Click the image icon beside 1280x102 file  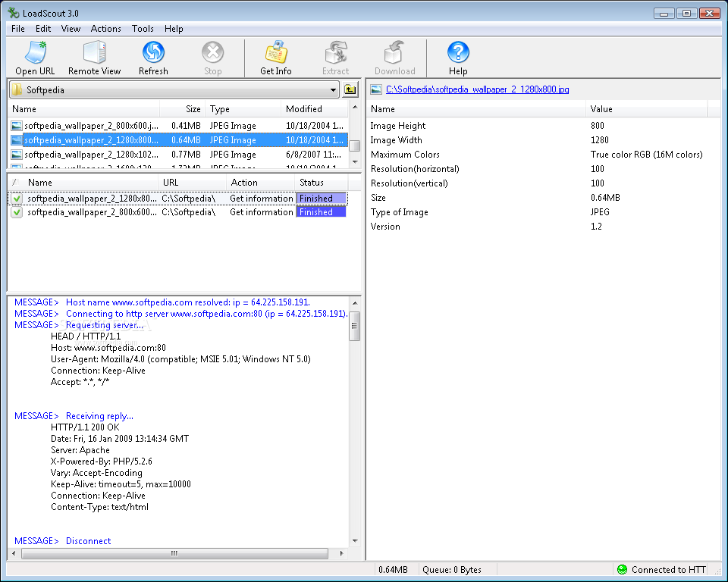(x=17, y=155)
